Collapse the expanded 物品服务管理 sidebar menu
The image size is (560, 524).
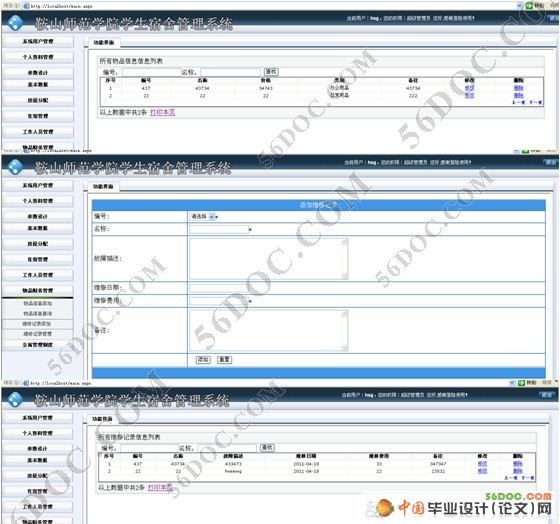[x=38, y=290]
